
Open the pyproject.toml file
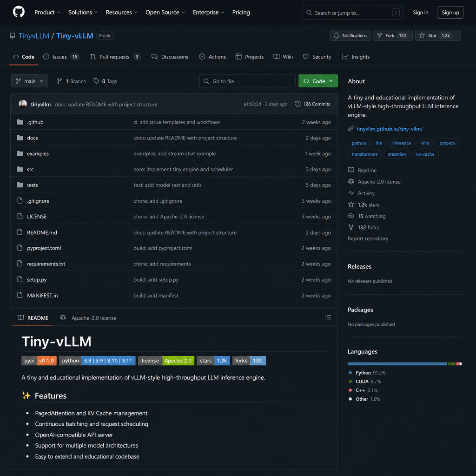click(x=44, y=248)
